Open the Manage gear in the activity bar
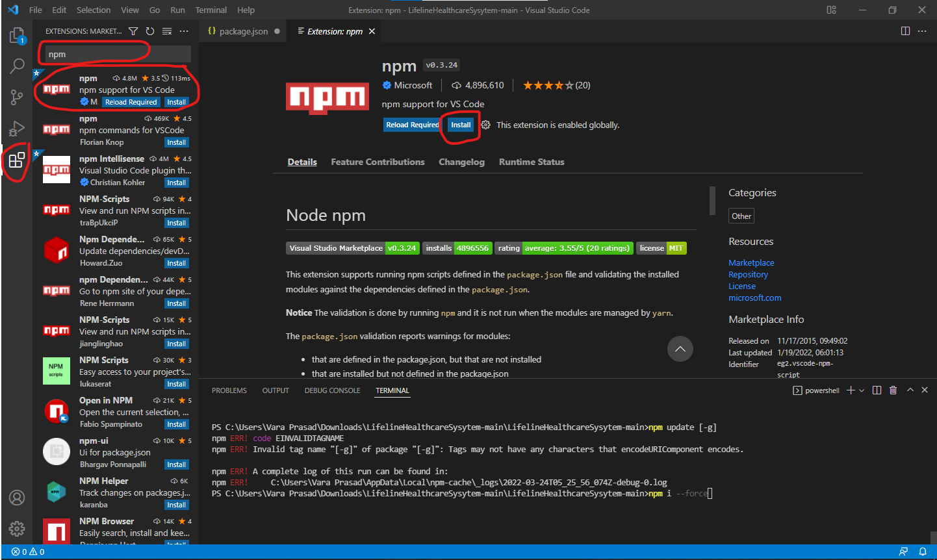The height and width of the screenshot is (560, 937). pyautogui.click(x=17, y=529)
